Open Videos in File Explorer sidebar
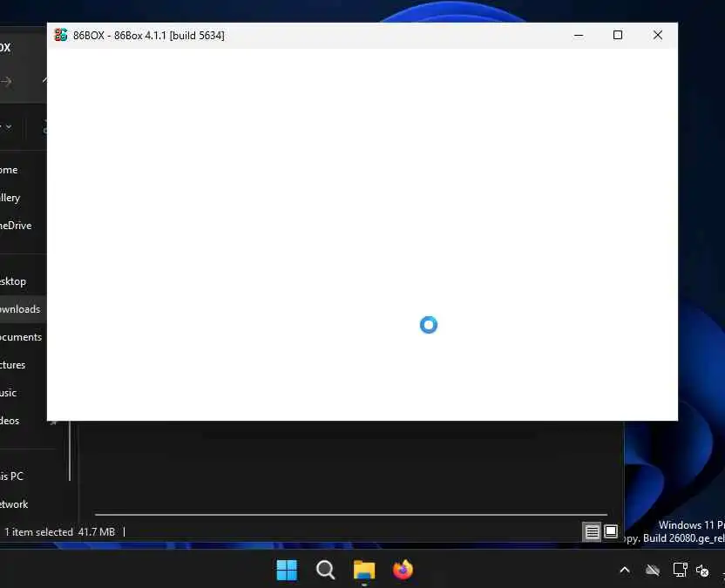 pyautogui.click(x=10, y=420)
